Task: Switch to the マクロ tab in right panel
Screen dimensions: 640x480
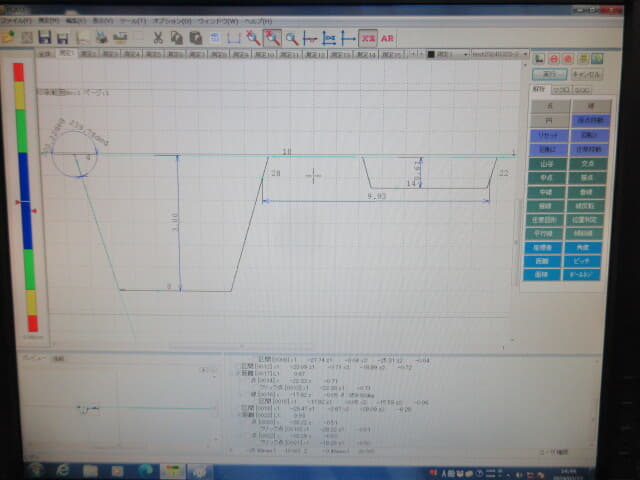Action: [561, 90]
